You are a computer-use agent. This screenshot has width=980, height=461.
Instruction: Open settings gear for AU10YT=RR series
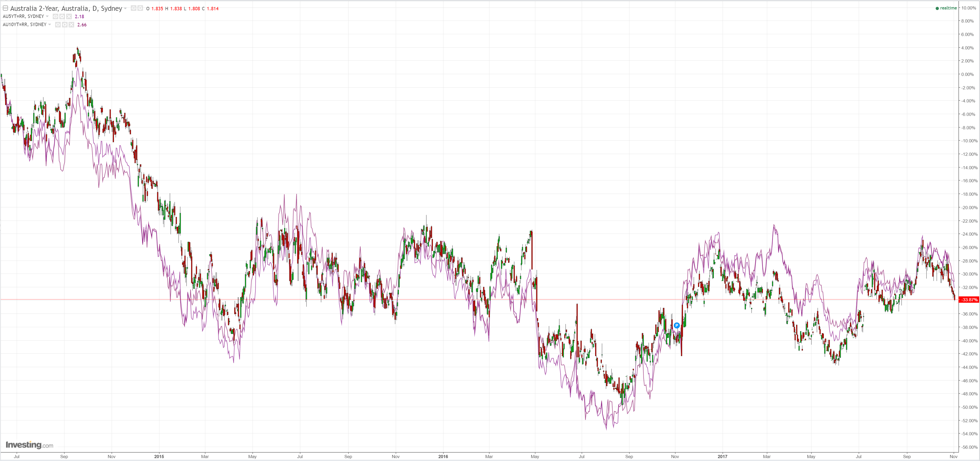pyautogui.click(x=65, y=25)
